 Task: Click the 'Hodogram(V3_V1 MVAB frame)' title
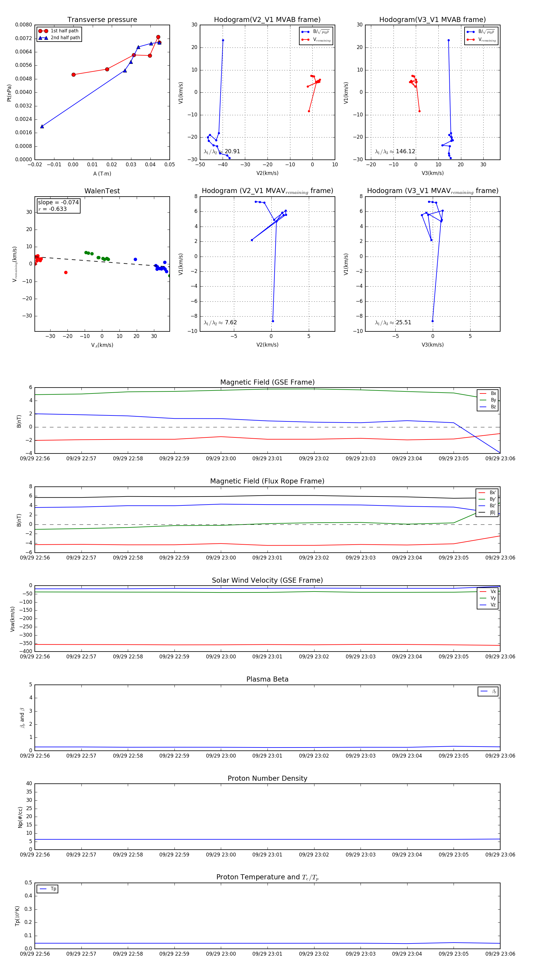(x=432, y=19)
